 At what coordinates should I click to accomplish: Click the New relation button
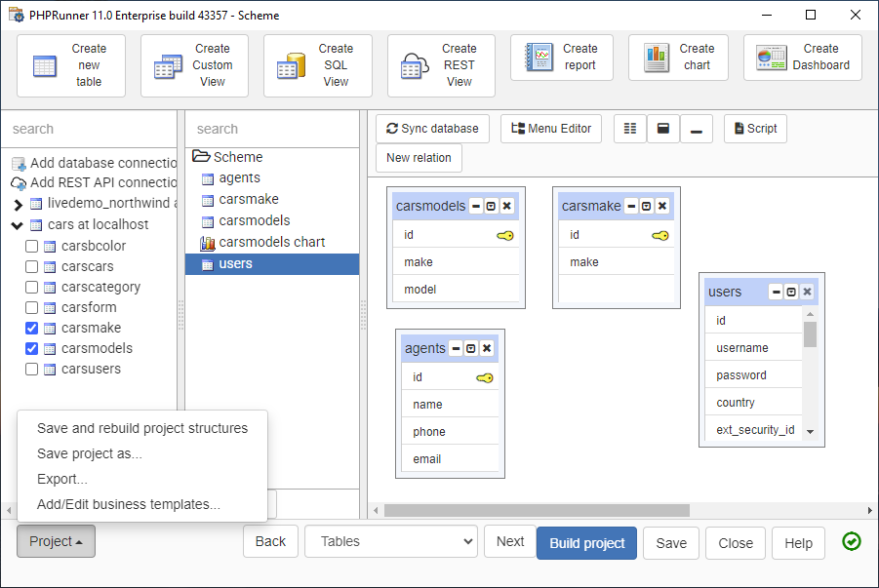click(x=419, y=158)
